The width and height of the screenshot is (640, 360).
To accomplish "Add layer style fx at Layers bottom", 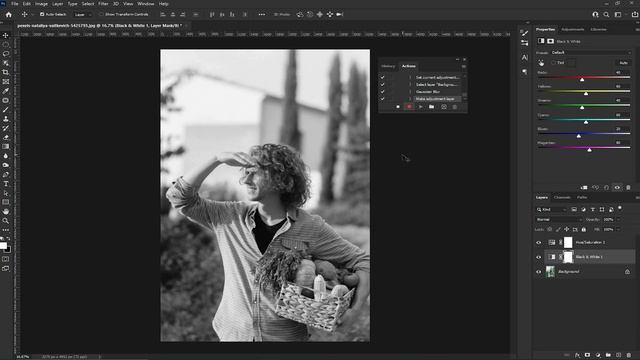I will pos(577,355).
